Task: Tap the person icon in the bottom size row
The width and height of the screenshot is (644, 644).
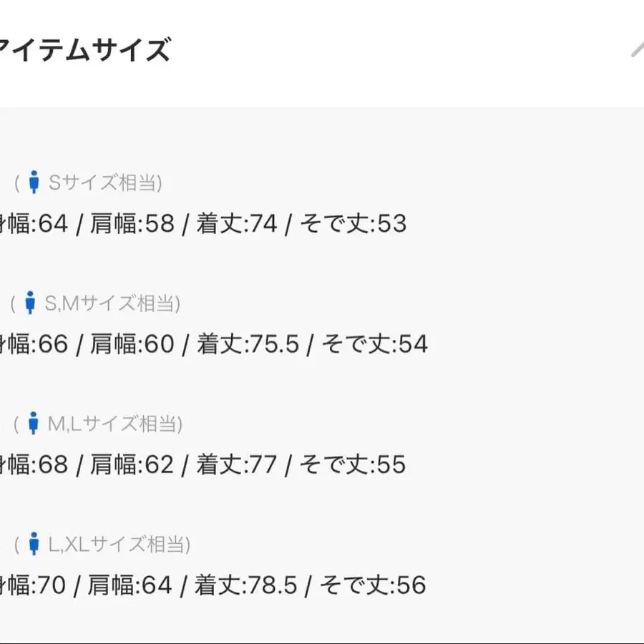Action: (x=33, y=543)
